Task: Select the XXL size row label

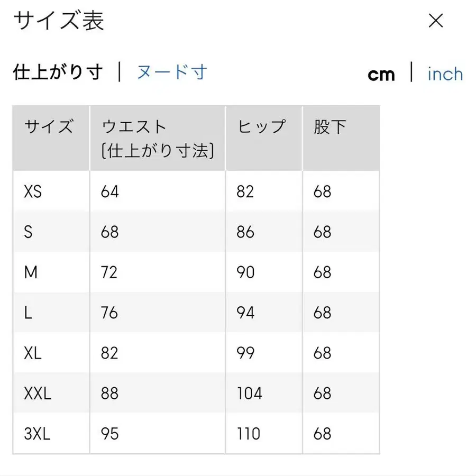Action: [36, 393]
